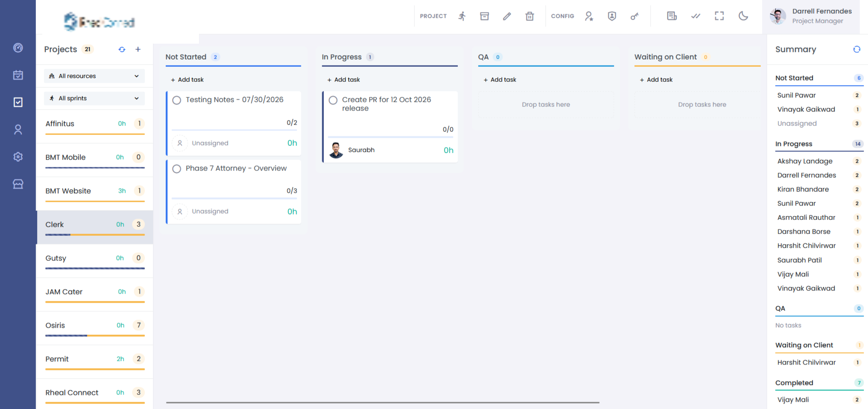Open Testing Notes - 07/30/2026 task
Screen dimensions: 868x409
[x=234, y=100]
